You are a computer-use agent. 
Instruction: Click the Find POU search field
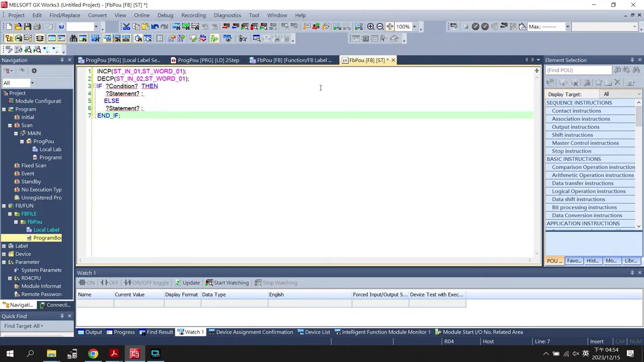click(x=579, y=70)
